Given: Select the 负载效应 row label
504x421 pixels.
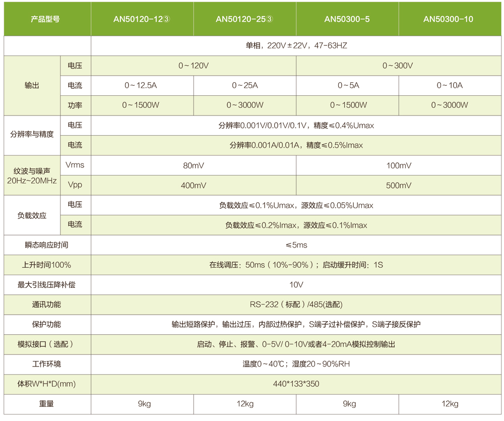Looking at the screenshot, I should tap(32, 215).
